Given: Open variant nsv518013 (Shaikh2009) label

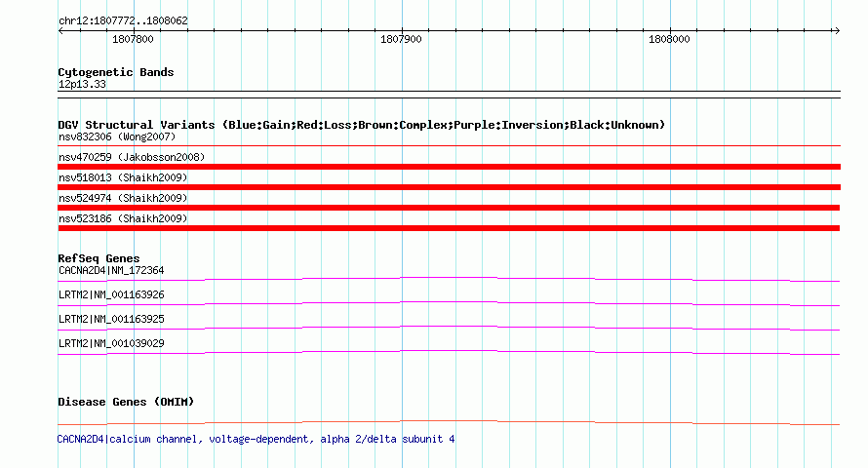Looking at the screenshot, I should pos(123,177).
